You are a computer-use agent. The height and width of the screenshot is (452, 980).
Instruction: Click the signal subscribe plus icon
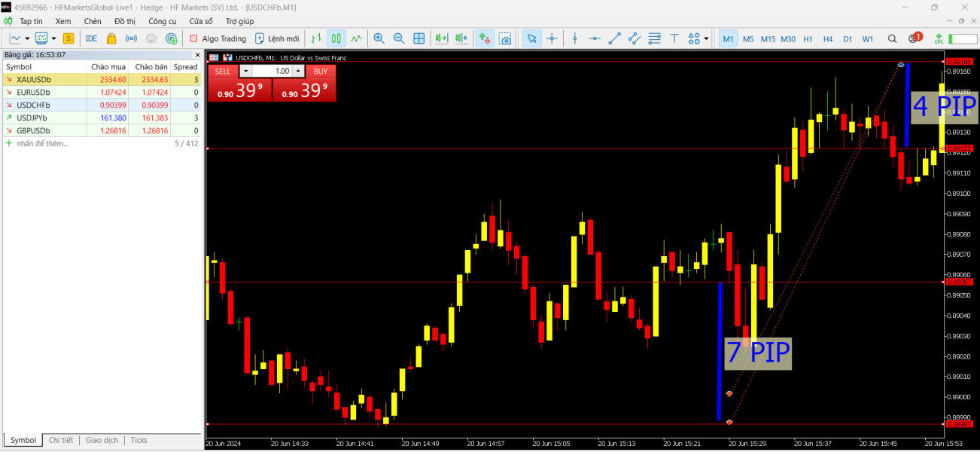(172, 38)
